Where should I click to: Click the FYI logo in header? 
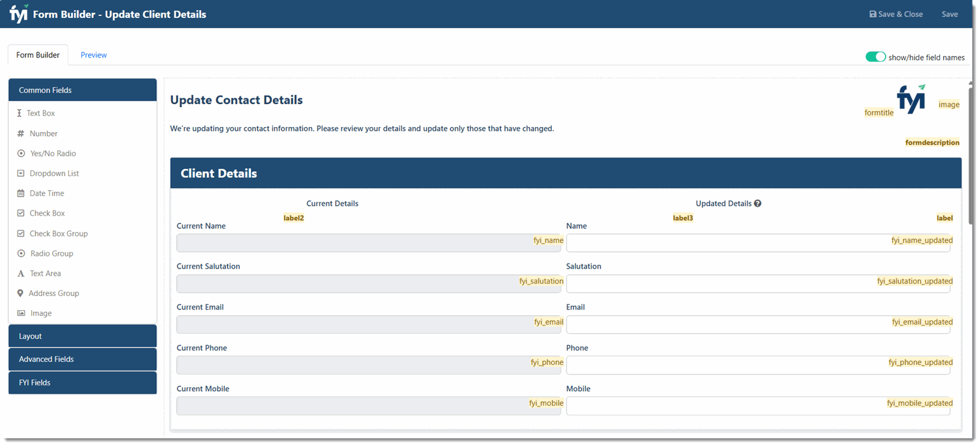click(x=19, y=13)
